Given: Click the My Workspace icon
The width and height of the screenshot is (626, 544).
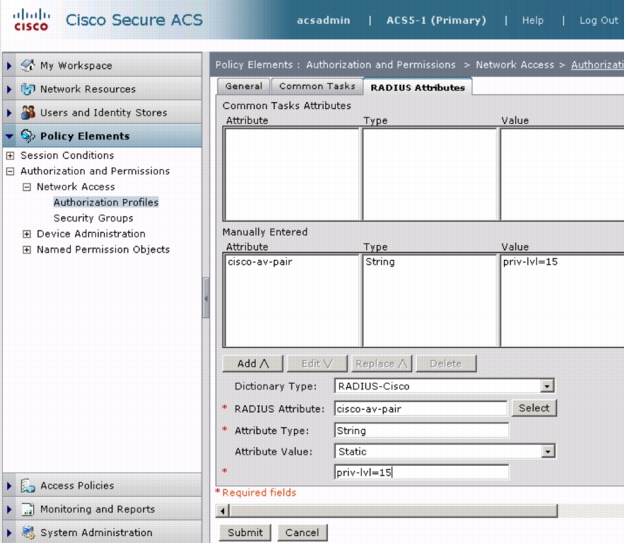Looking at the screenshot, I should point(28,65).
